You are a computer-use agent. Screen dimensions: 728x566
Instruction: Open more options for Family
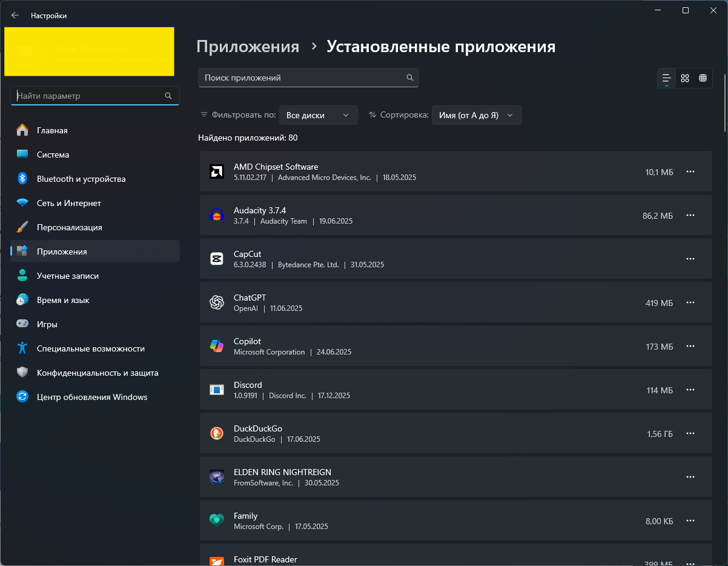pyautogui.click(x=690, y=521)
